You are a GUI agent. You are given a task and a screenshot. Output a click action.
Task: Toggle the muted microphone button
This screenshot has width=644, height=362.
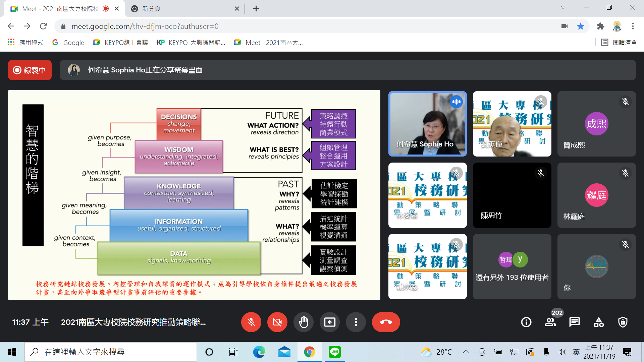(251, 322)
